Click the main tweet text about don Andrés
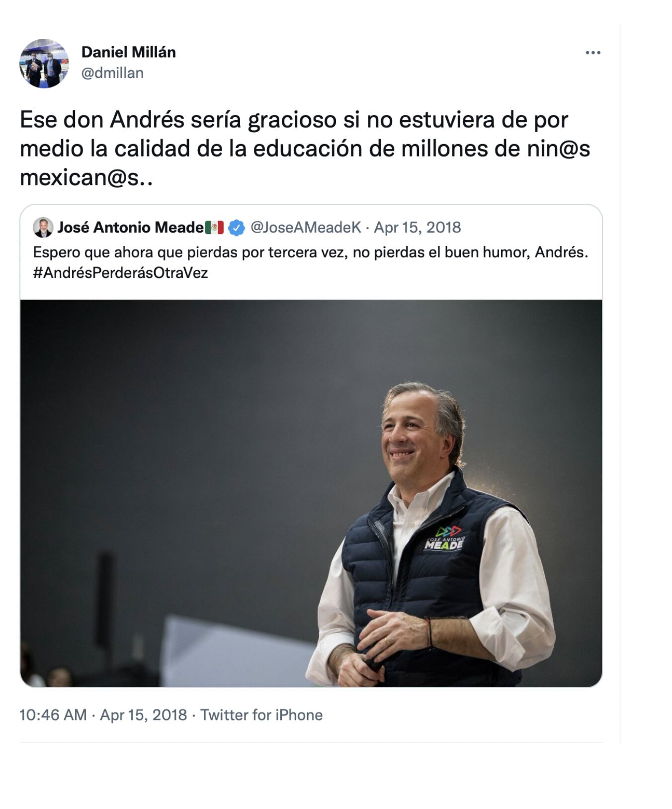The width and height of the screenshot is (672, 809). click(304, 148)
